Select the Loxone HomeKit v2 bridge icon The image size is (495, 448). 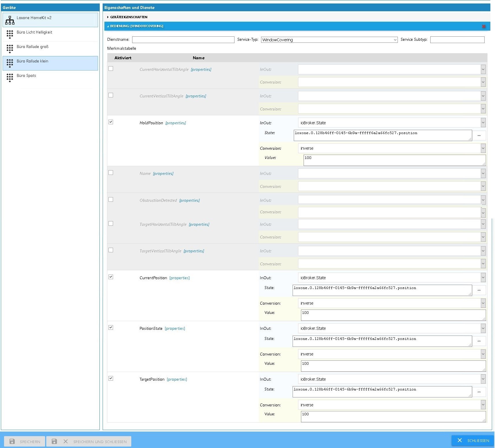coord(10,20)
